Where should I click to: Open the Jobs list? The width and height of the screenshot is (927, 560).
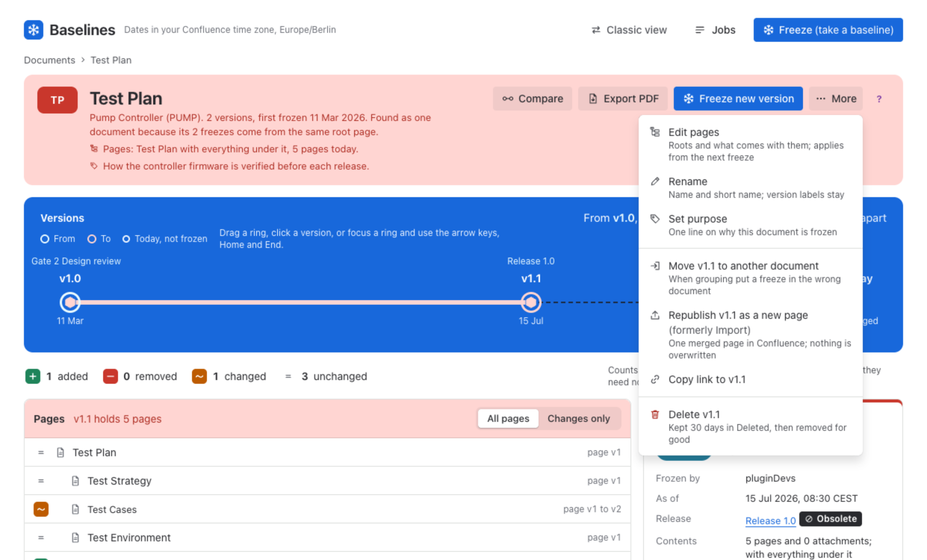click(x=715, y=30)
